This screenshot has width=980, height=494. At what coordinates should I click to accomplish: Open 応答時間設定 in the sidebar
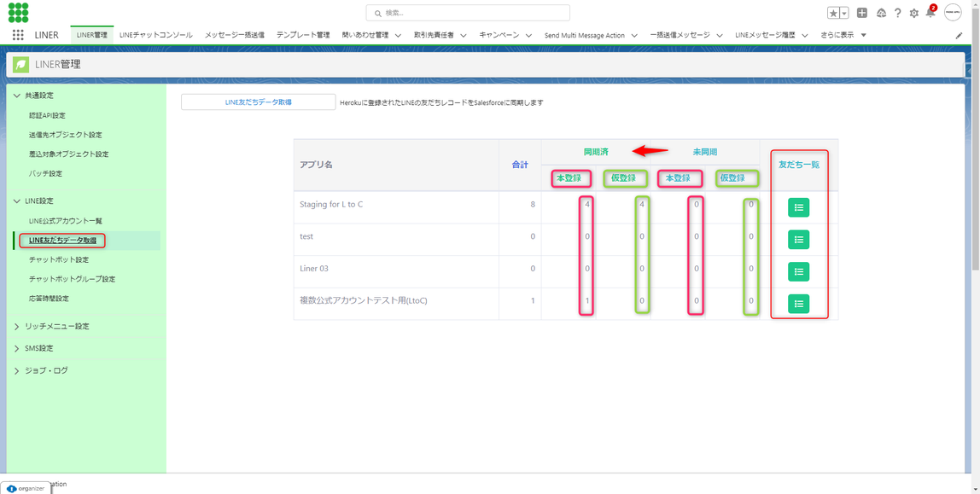49,298
